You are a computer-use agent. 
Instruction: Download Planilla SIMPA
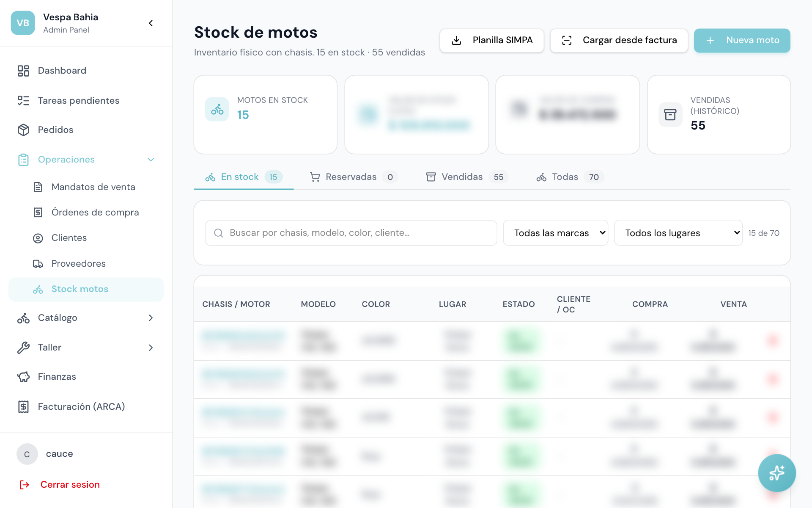tap(492, 41)
